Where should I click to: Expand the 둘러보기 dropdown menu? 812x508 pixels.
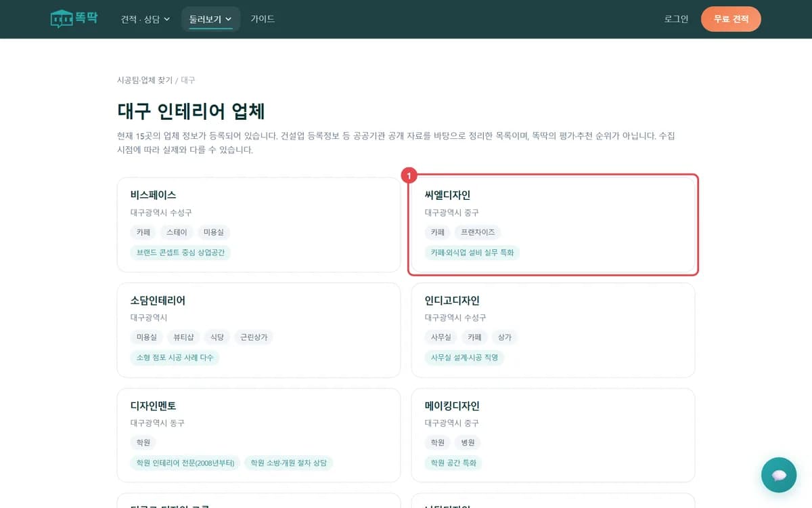(210, 19)
